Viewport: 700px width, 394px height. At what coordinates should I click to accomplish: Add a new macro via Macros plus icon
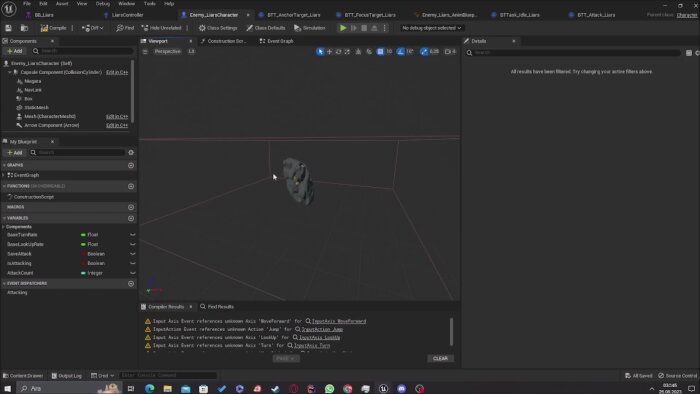pos(131,207)
